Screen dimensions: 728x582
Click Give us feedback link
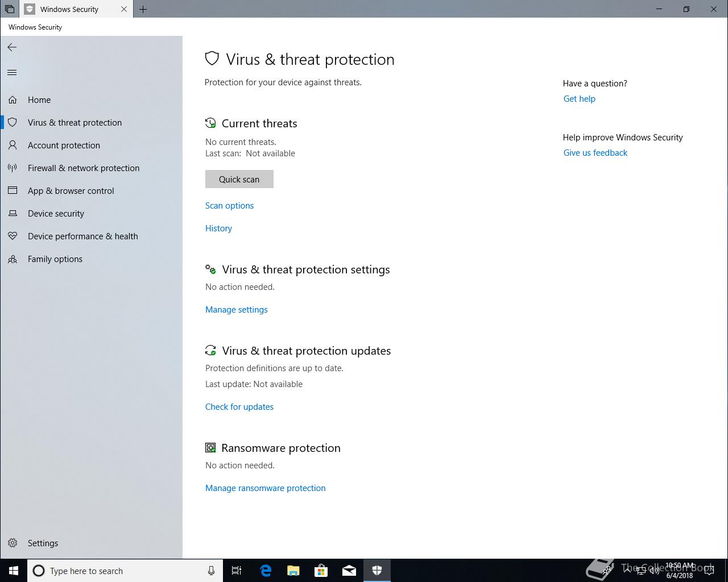(595, 152)
